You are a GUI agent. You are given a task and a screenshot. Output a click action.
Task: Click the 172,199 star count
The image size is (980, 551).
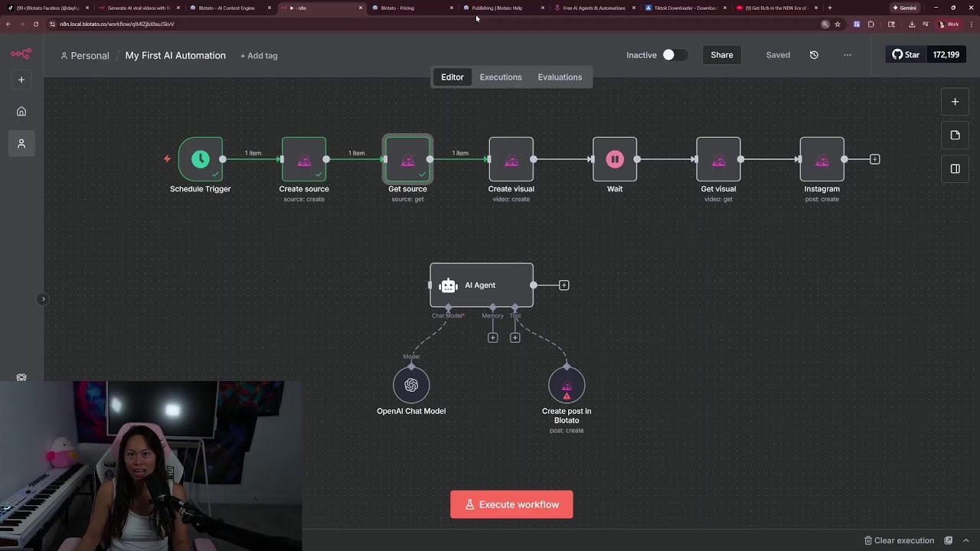click(x=946, y=55)
